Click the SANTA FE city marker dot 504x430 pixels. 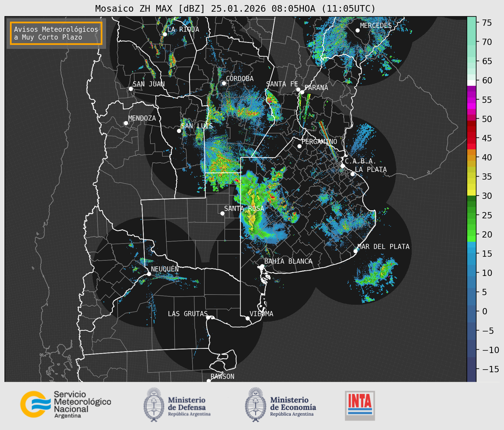click(x=298, y=89)
